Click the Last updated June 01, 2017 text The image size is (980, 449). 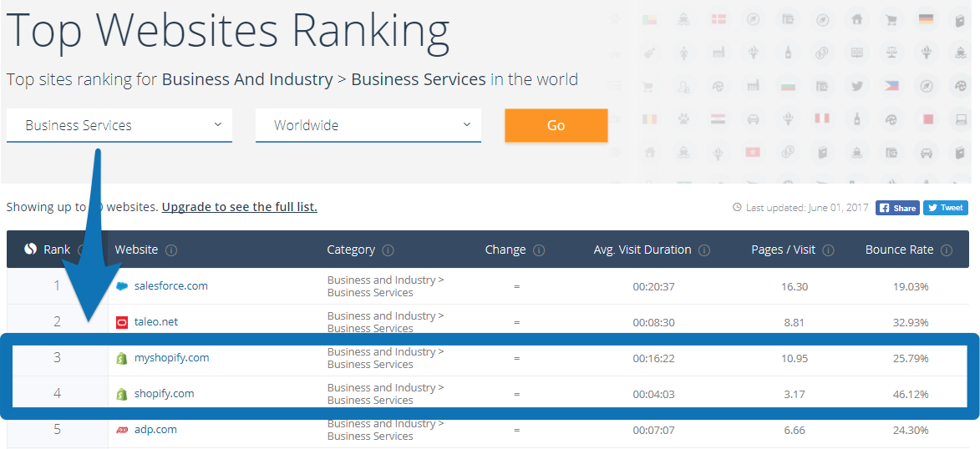point(807,208)
